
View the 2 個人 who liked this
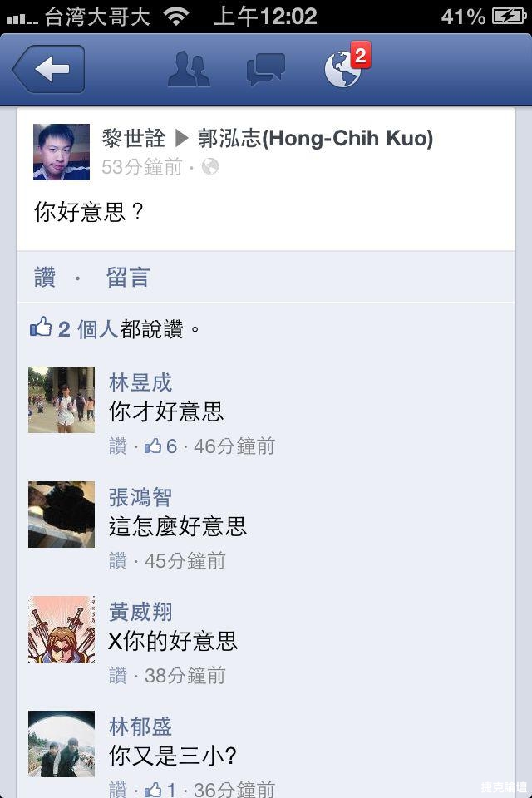click(88, 329)
